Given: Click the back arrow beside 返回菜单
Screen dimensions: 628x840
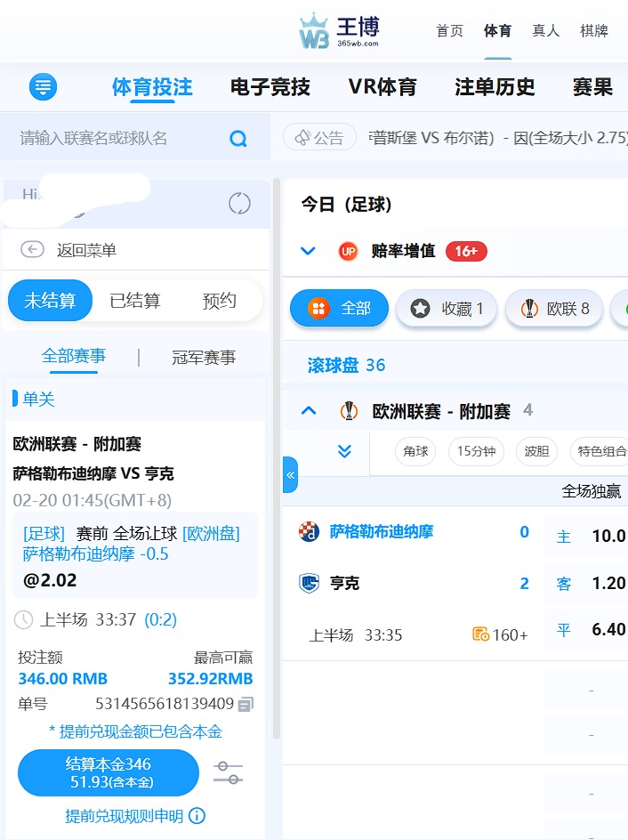Looking at the screenshot, I should pos(33,250).
